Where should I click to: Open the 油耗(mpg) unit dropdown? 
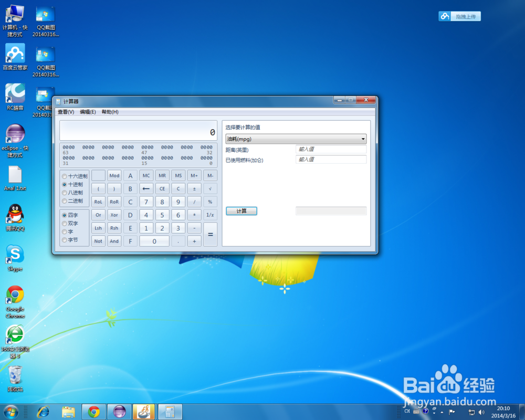pos(363,139)
